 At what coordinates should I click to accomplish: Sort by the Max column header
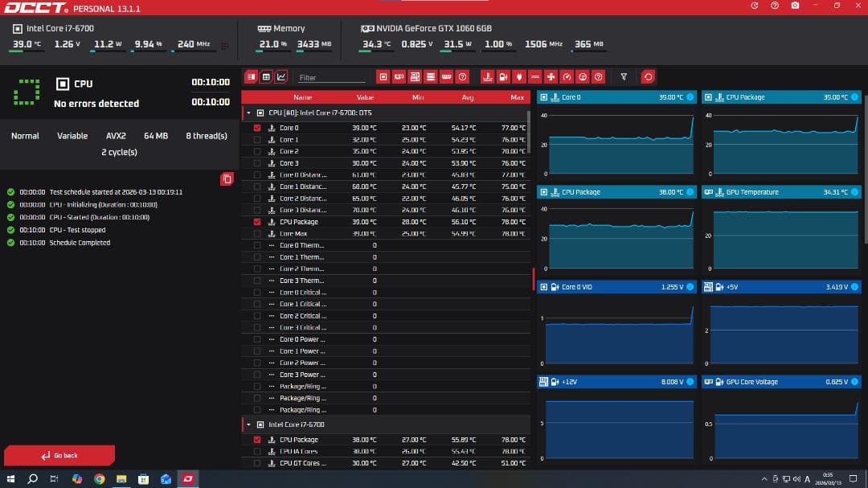[x=517, y=97]
